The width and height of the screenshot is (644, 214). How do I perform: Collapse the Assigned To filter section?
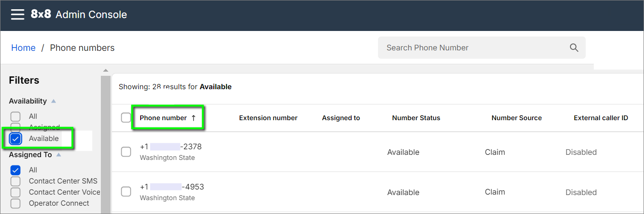point(59,155)
